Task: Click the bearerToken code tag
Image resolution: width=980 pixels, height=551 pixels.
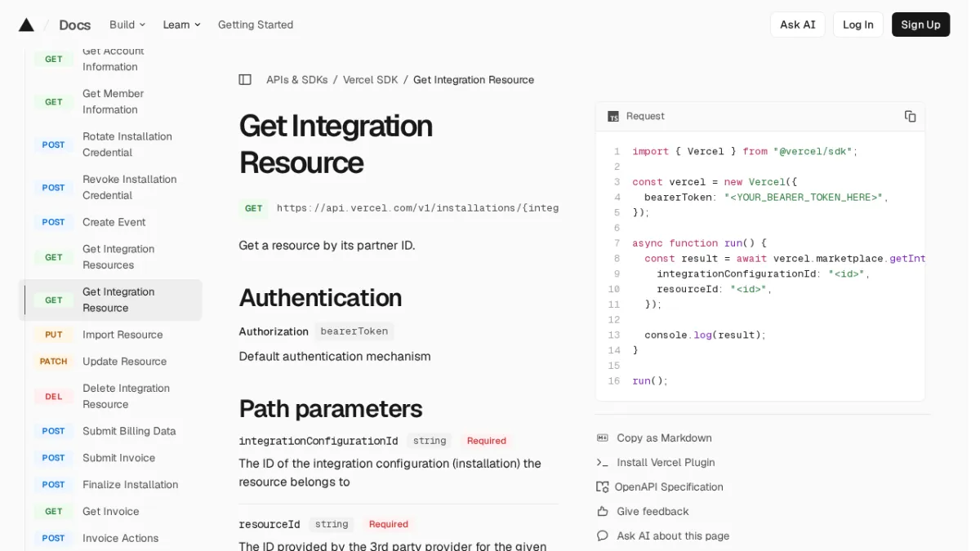Action: click(x=354, y=331)
